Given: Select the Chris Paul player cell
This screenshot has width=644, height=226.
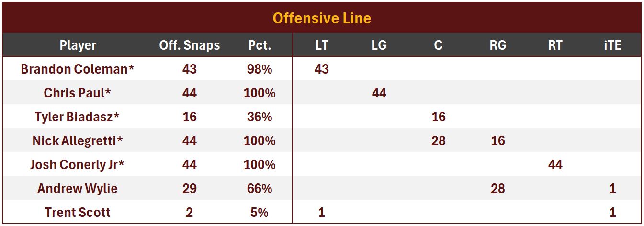Looking at the screenshot, I should point(78,93).
